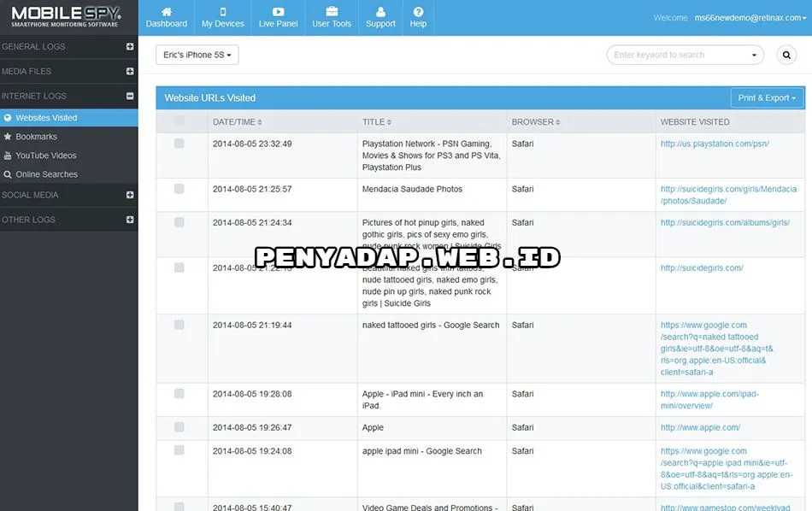Click the 'apple ipad mini - Google Search' title
The image size is (812, 511).
pos(422,451)
